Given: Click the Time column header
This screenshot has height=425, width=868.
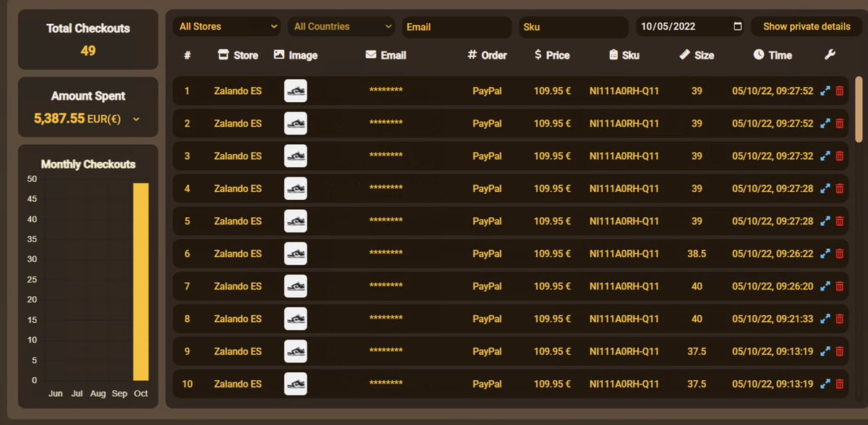Looking at the screenshot, I should [773, 55].
